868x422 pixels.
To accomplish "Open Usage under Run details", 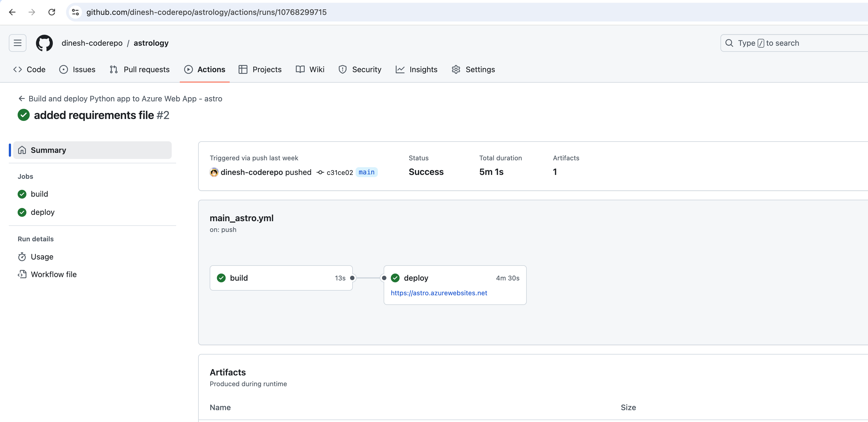I will pos(42,257).
